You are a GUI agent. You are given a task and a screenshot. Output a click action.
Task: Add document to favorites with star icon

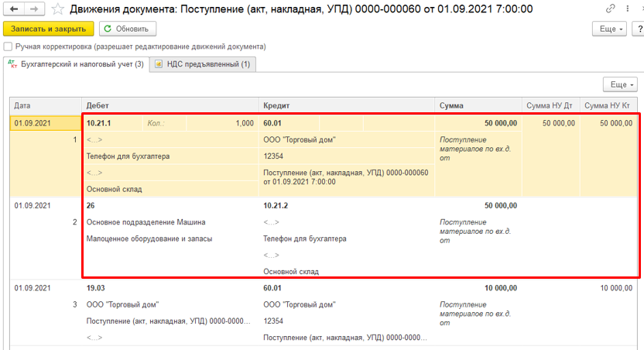click(x=59, y=9)
